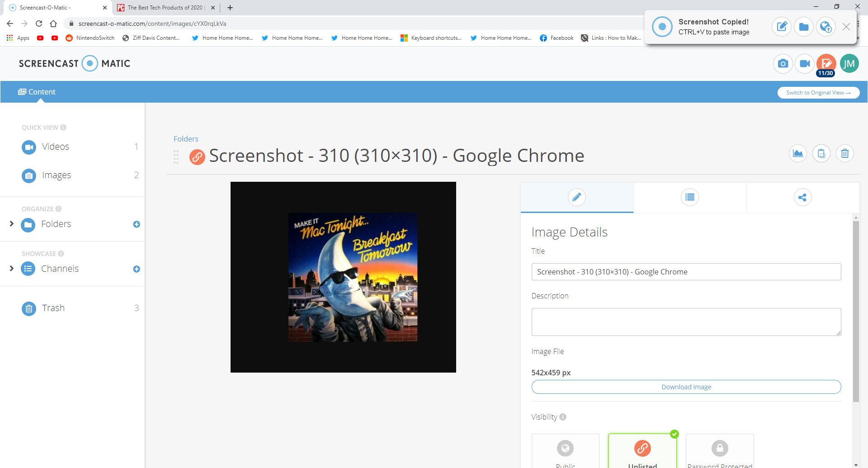
Task: Select Unlisted visibility option
Action: coord(642,451)
